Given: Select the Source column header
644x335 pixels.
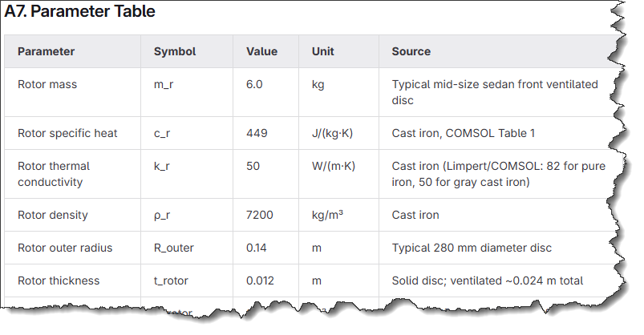Looking at the screenshot, I should pos(411,51).
